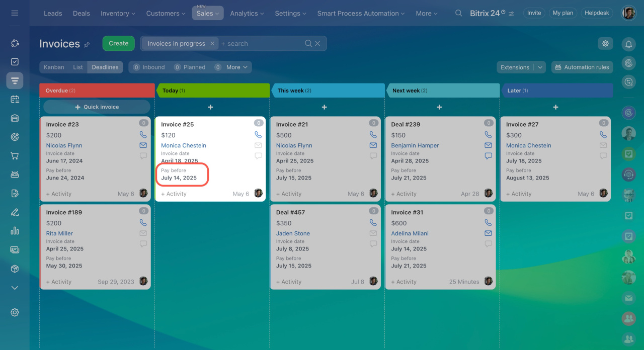Switch to List view
Screen dimensions: 644x350
(x=78, y=67)
